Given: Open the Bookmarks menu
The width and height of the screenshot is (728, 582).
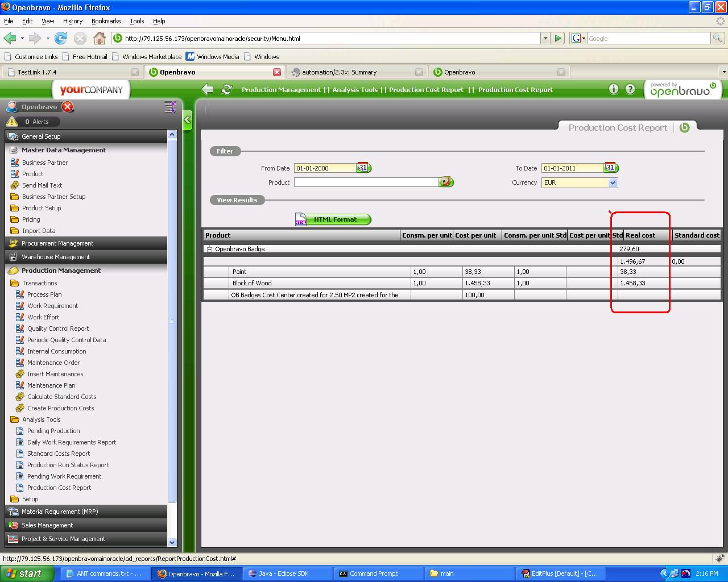Looking at the screenshot, I should click(106, 21).
